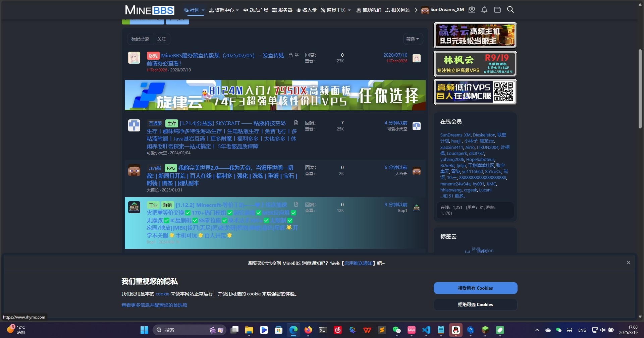Click 拒绝可选 Cookies button
644x338 pixels.
[x=475, y=304]
